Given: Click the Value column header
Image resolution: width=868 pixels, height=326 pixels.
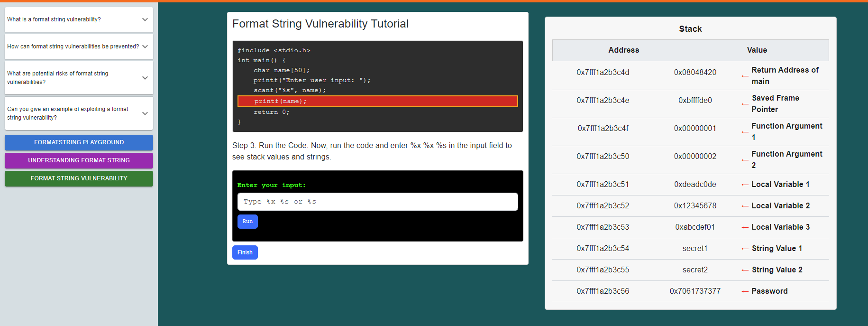Looking at the screenshot, I should tap(757, 50).
